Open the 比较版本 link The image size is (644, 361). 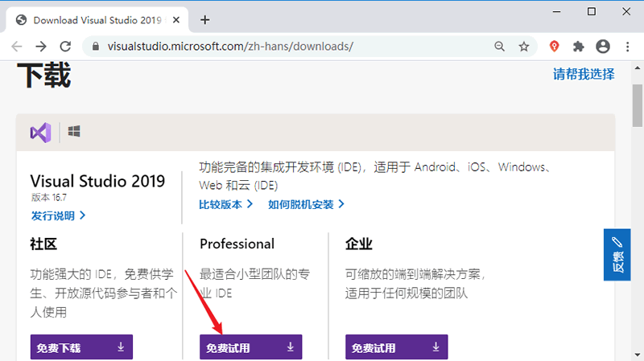[x=225, y=204]
